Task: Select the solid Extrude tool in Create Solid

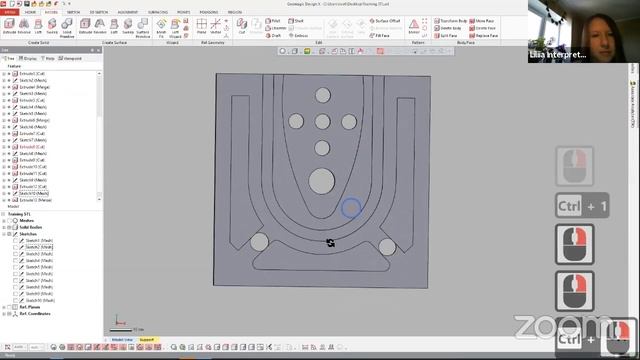Action: [9, 27]
